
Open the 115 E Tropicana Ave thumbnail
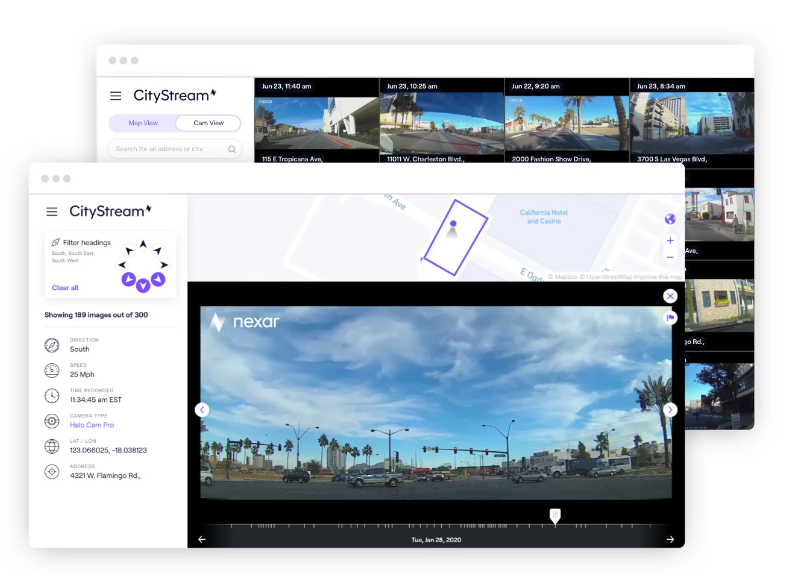click(317, 123)
